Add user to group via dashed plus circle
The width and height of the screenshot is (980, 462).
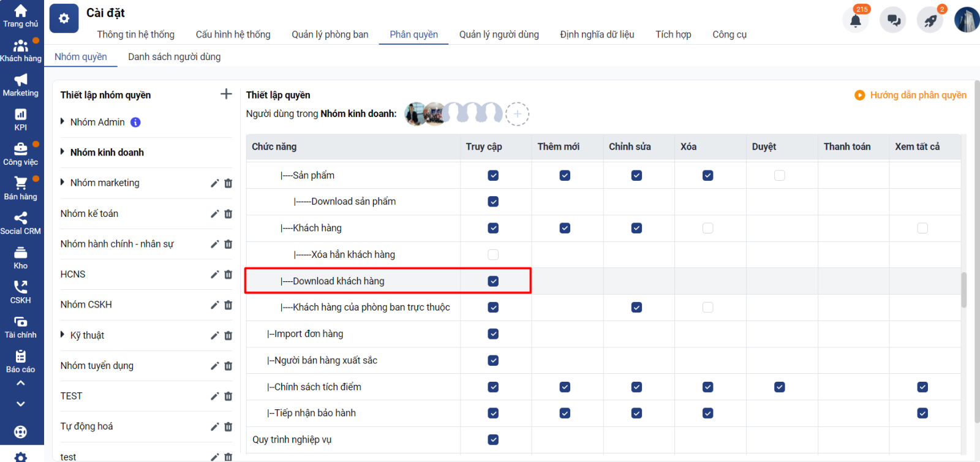coord(517,114)
